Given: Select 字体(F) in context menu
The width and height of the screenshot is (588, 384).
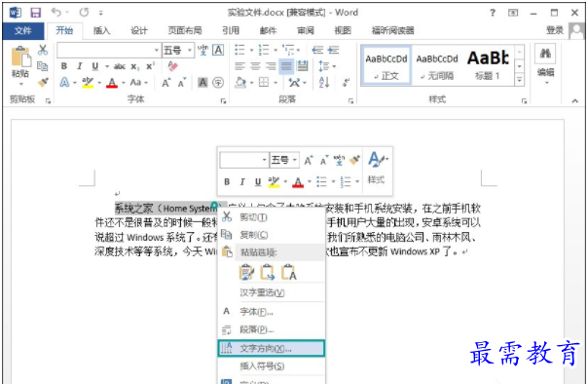Looking at the screenshot, I should point(272,312).
